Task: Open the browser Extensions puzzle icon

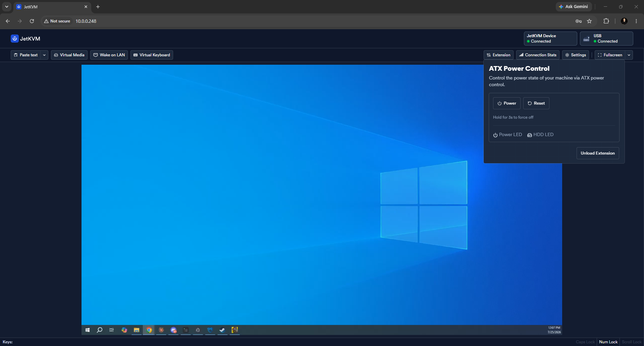Action: [x=606, y=21]
